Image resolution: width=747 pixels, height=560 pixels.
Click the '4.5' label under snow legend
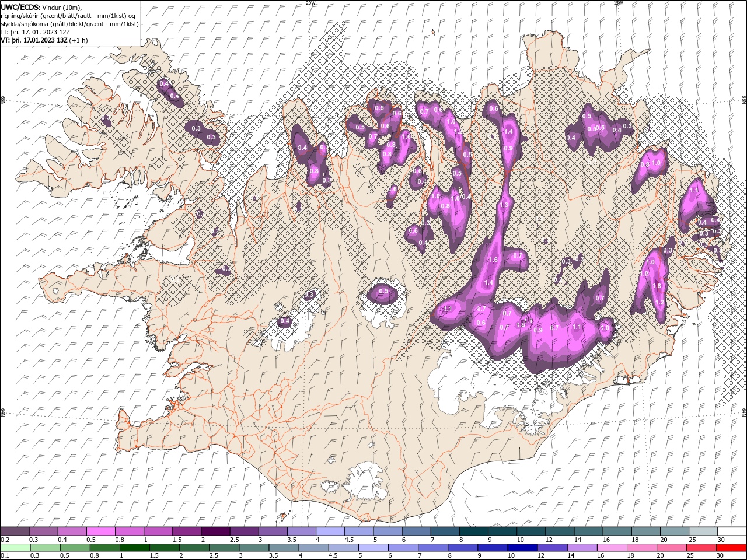(x=349, y=540)
